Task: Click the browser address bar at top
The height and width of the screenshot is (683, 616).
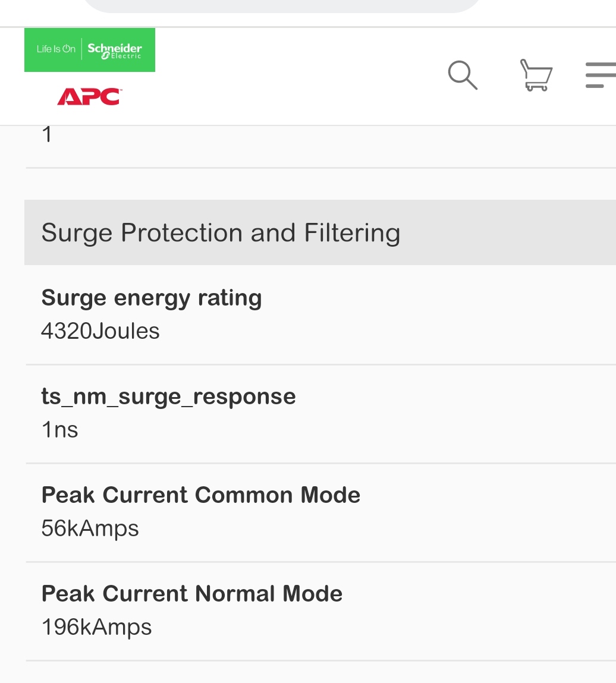Action: [282, 6]
